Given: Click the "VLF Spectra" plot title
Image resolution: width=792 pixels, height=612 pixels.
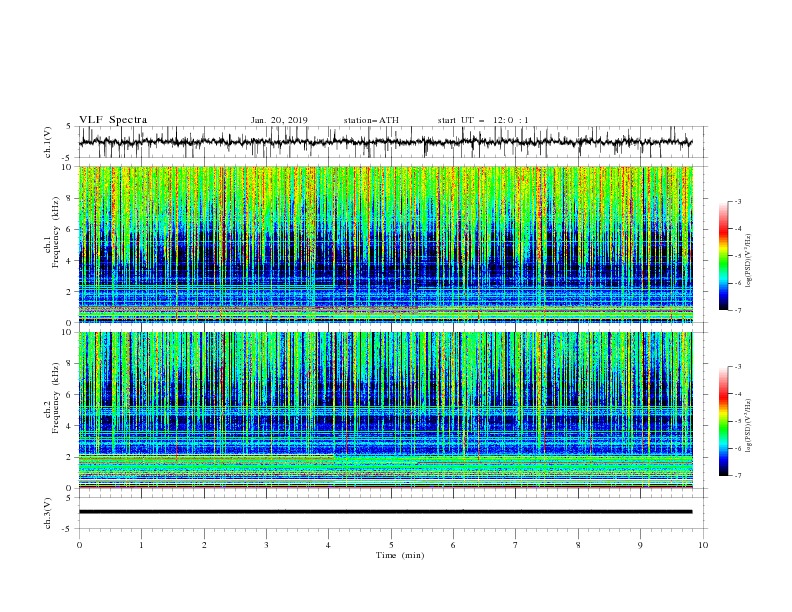Looking at the screenshot, I should [x=113, y=120].
